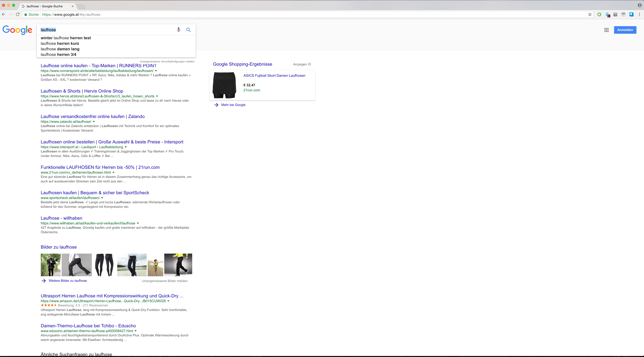The height and width of the screenshot is (357, 644).
Task: Click the Chrome profile avatar icon
Action: pyautogui.click(x=639, y=5)
